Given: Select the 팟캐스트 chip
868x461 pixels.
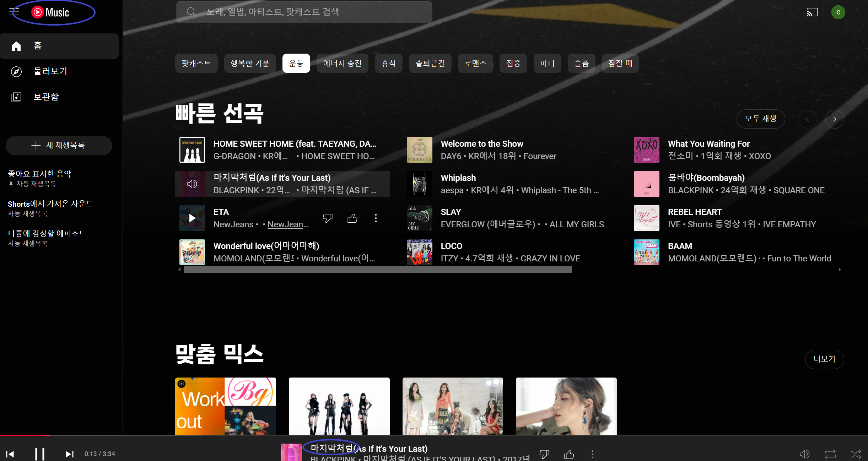Looking at the screenshot, I should click(x=196, y=63).
